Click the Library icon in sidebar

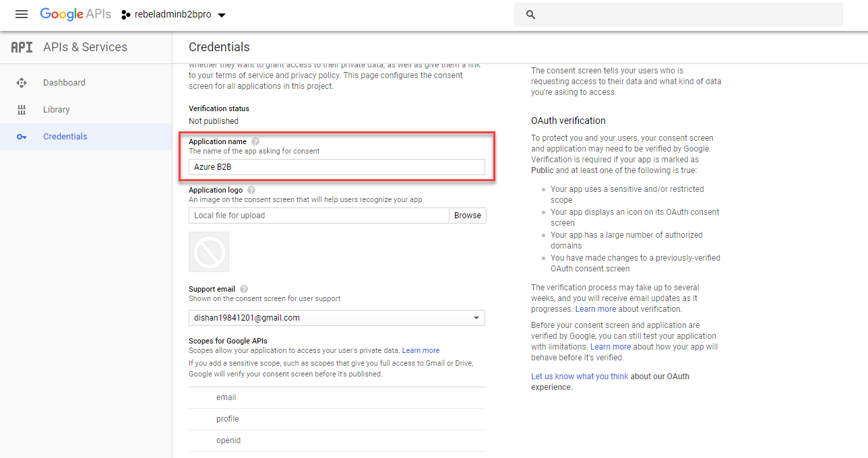[x=22, y=110]
